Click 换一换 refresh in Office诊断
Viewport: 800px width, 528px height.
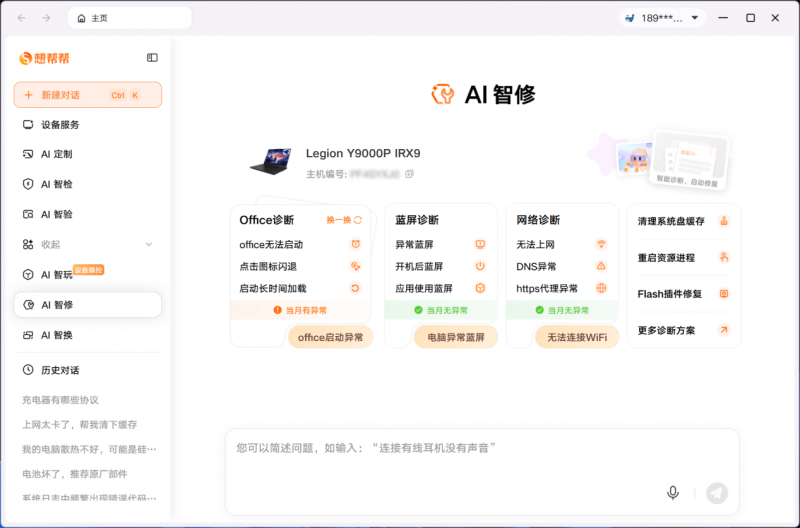344,220
